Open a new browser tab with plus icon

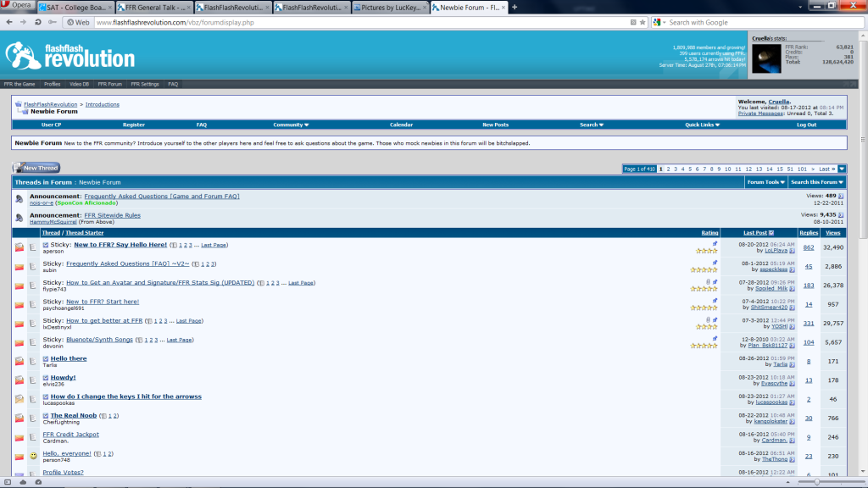(x=515, y=7)
